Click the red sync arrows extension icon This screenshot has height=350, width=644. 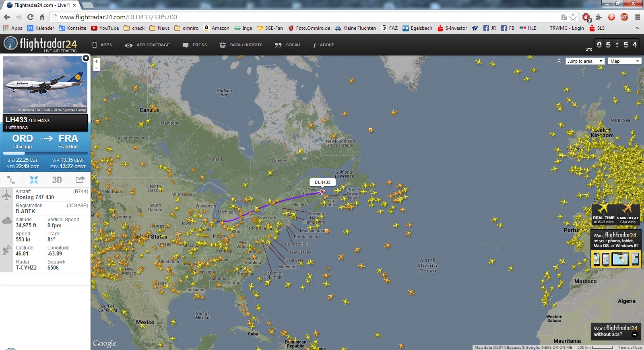[x=611, y=17]
